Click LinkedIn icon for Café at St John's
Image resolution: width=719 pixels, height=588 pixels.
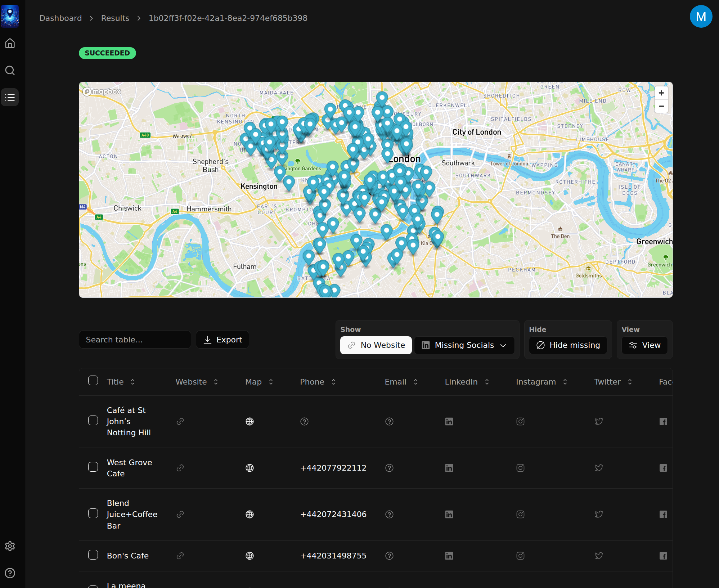click(x=449, y=421)
